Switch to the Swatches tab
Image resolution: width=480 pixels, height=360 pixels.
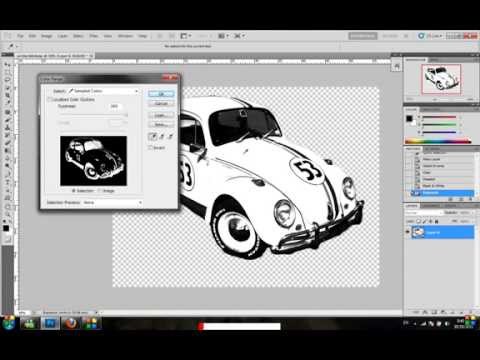tap(431, 110)
